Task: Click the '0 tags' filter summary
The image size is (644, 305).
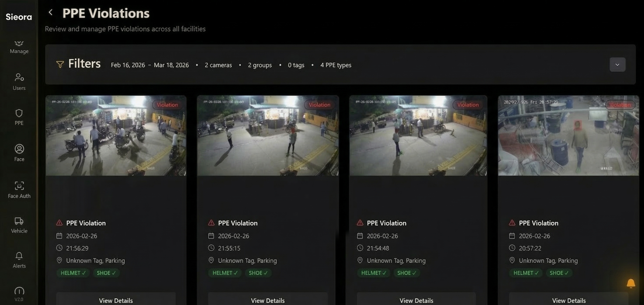Action: click(x=296, y=65)
